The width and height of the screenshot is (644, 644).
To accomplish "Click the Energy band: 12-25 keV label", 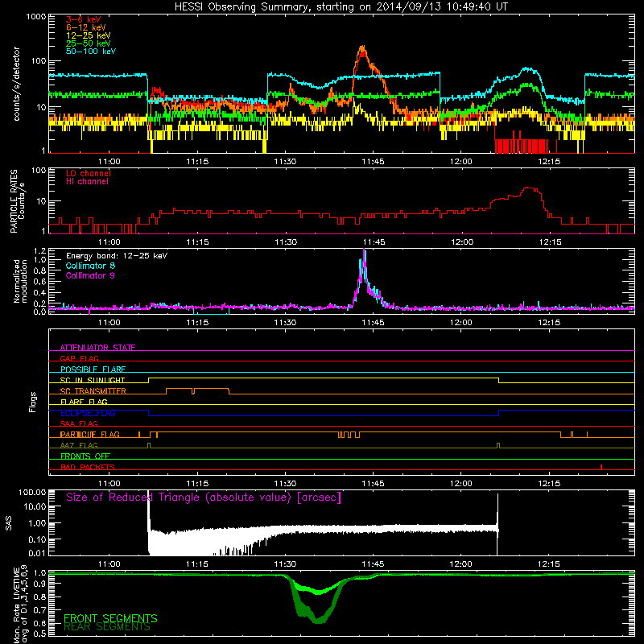I will [117, 256].
